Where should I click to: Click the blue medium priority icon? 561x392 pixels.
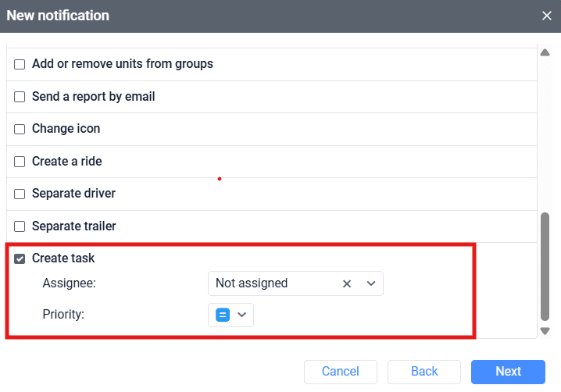223,315
